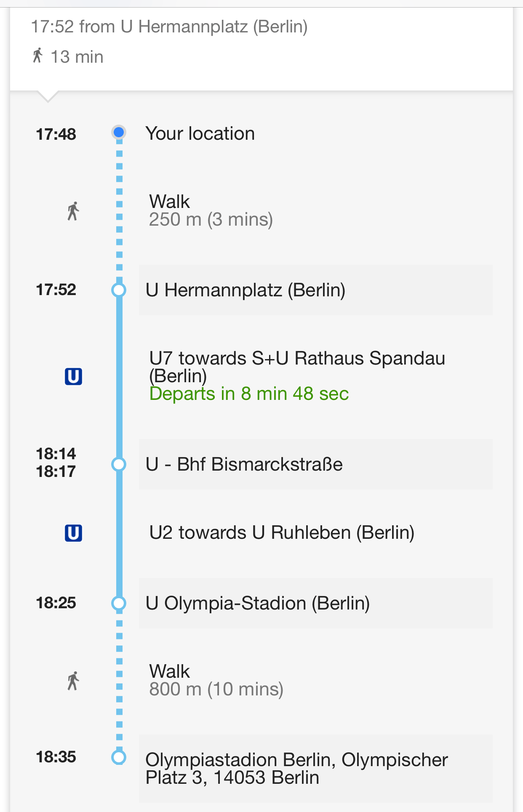Open Olympiastadion Berlin destination address row
This screenshot has height=812, width=523.
pyautogui.click(x=316, y=768)
